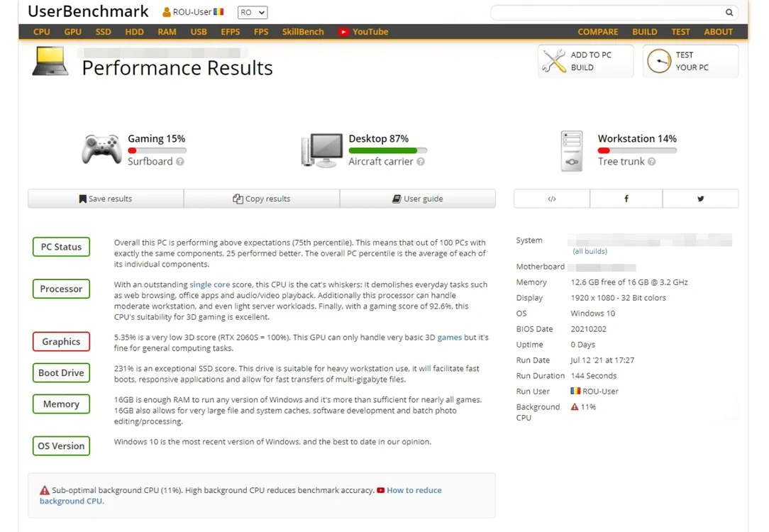The width and height of the screenshot is (769, 532).
Task: Click Copy results button
Action: coord(262,199)
